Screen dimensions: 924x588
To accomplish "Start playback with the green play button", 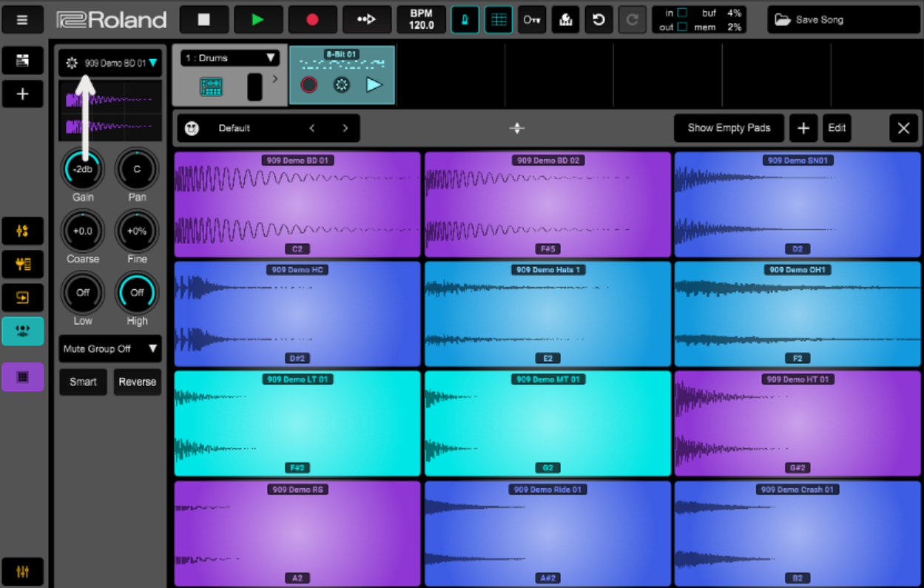I will pos(257,20).
